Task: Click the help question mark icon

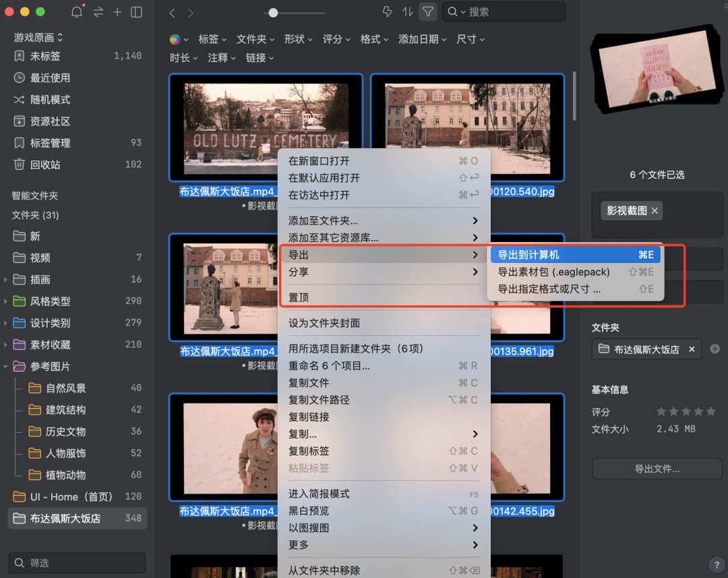Action: click(x=717, y=565)
